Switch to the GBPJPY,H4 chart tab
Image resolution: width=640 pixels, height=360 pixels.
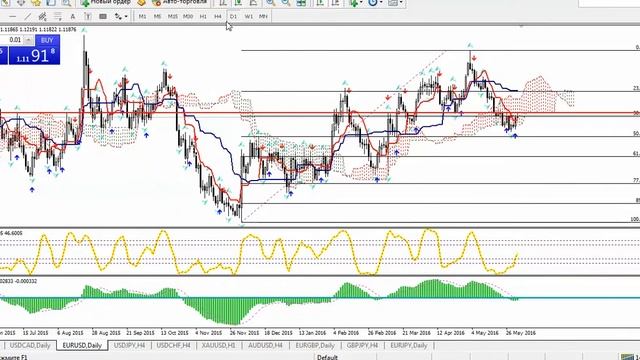tap(362, 345)
